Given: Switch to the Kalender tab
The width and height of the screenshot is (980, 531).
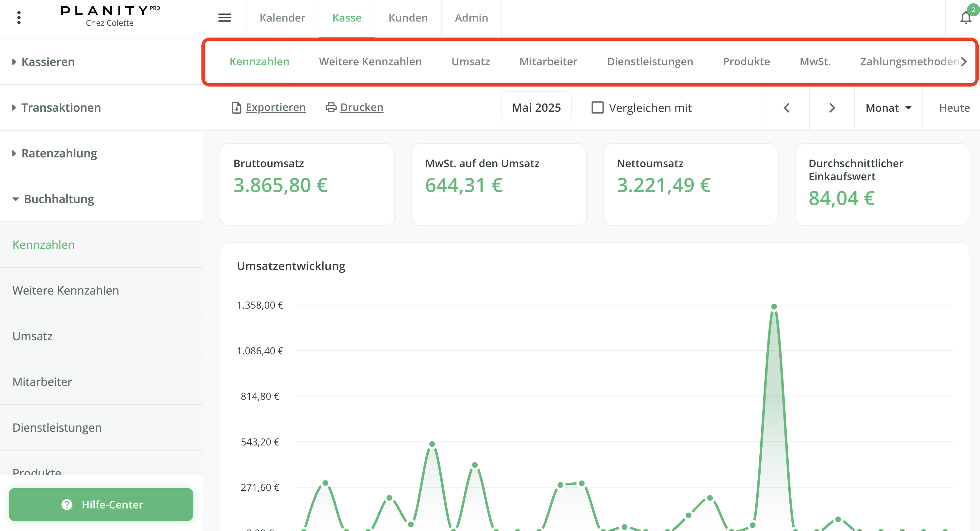Looking at the screenshot, I should coord(282,18).
